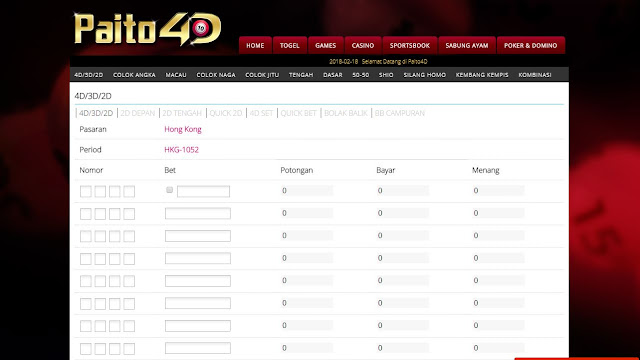Open the CASINO menu
This screenshot has height=360, width=640.
pyautogui.click(x=363, y=45)
